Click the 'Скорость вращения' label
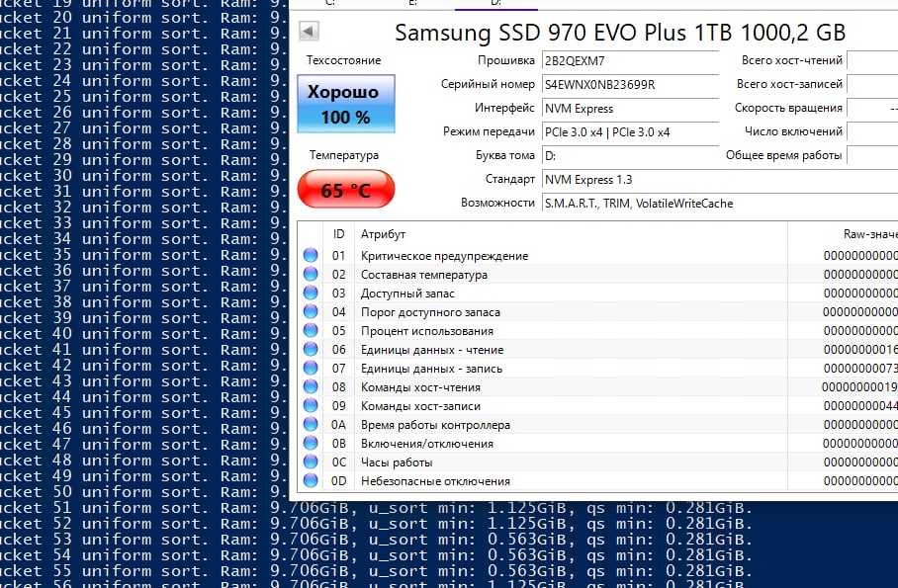The height and width of the screenshot is (588, 898). tap(788, 108)
